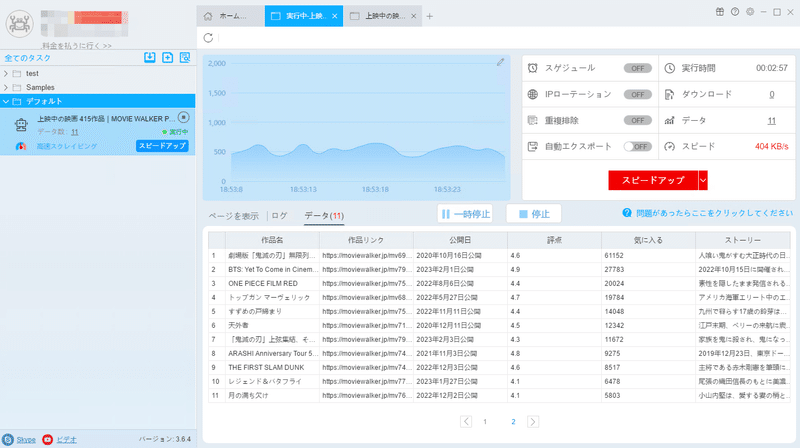Click the blue help circle icon near link
This screenshot has width=800, height=448.
pyautogui.click(x=627, y=213)
